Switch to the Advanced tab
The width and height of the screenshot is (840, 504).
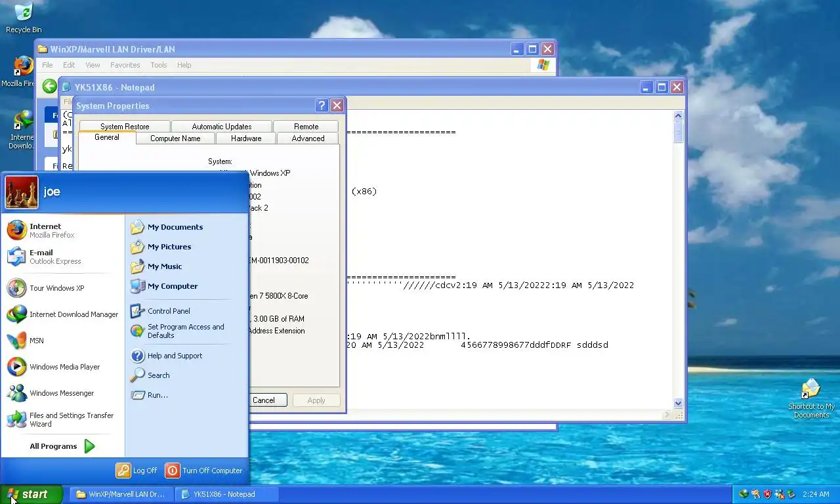(x=308, y=138)
